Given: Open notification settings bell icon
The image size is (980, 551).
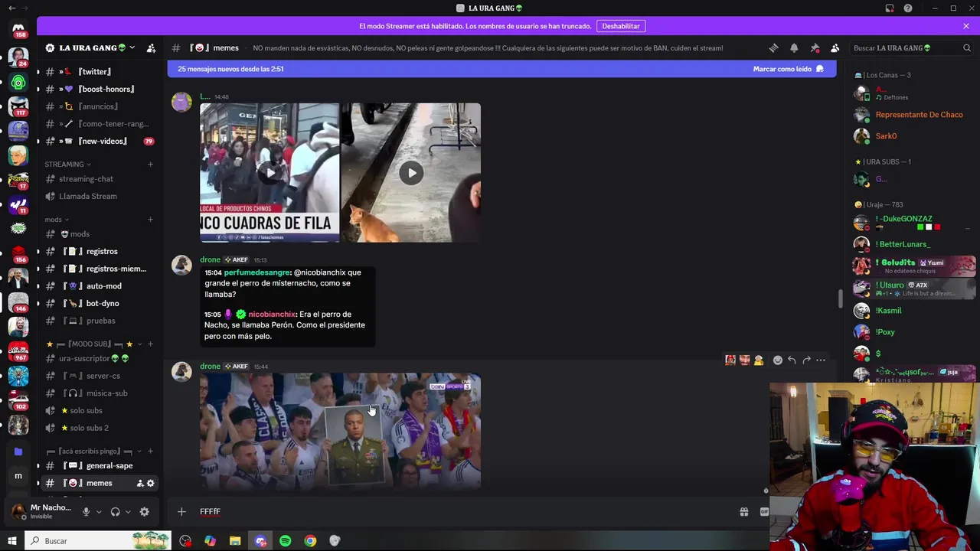Looking at the screenshot, I should coord(794,47).
